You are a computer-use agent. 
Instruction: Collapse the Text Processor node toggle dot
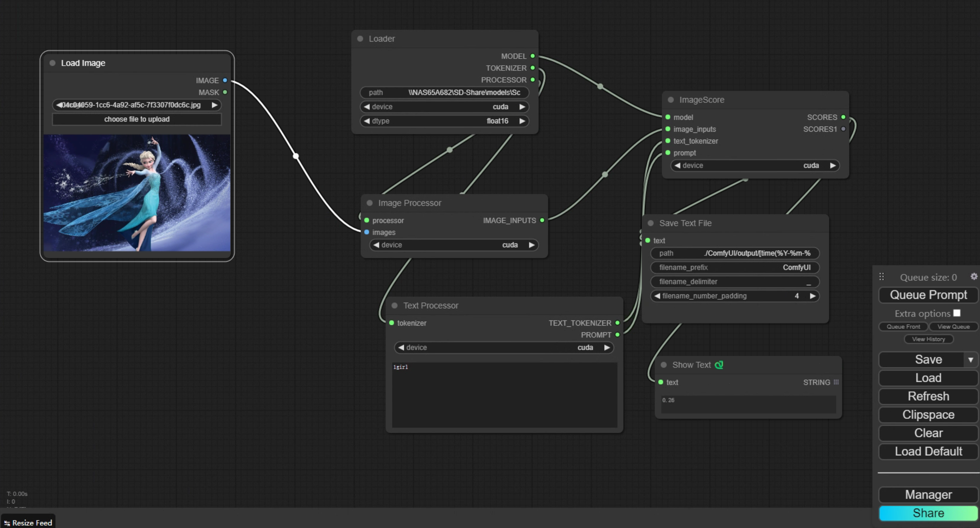[394, 305]
